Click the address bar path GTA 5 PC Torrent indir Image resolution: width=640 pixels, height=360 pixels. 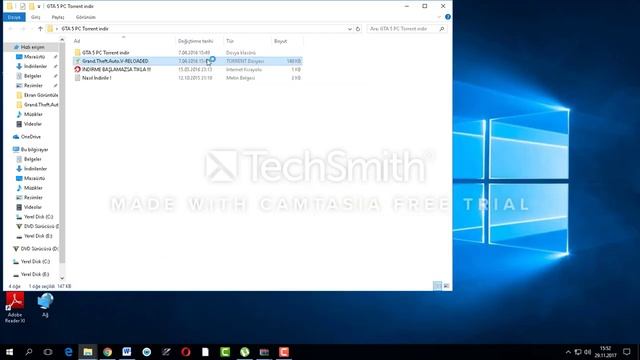coord(85,29)
